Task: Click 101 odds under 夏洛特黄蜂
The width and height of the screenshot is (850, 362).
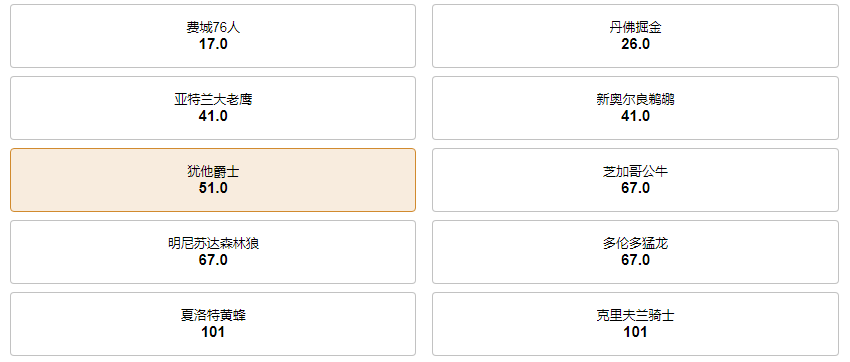Action: [213, 332]
